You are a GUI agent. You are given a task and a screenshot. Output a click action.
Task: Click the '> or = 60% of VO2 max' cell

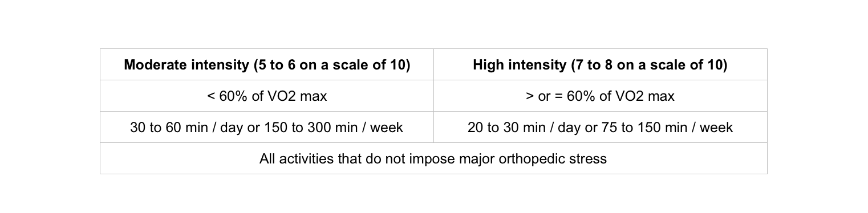(x=600, y=96)
